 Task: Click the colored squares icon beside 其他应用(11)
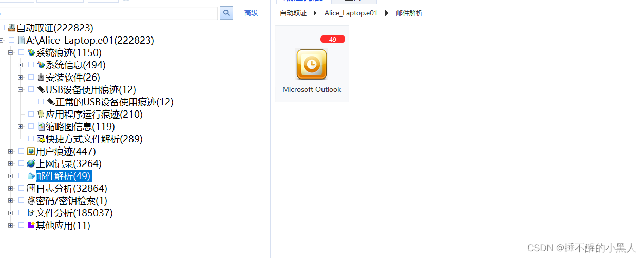31,225
